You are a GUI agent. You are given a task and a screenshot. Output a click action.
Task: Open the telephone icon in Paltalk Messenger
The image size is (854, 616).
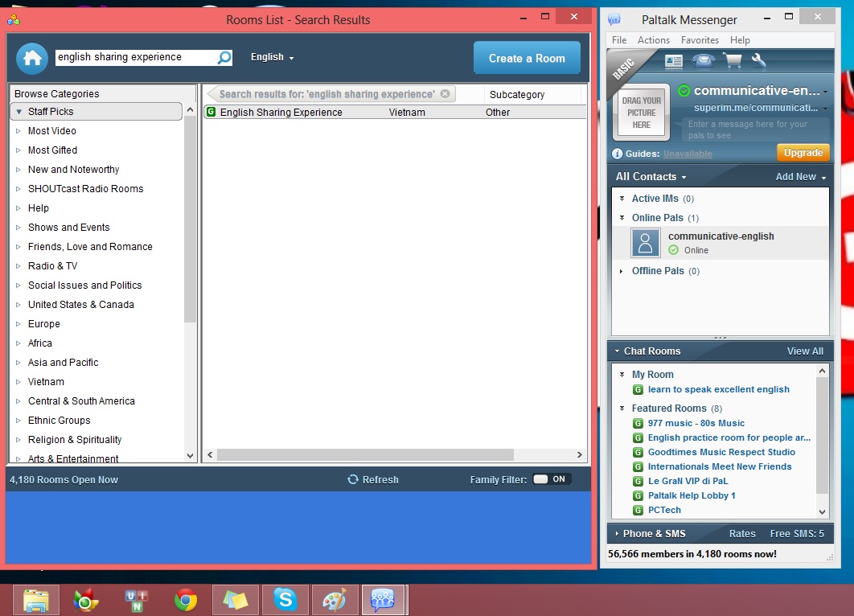tap(703, 60)
